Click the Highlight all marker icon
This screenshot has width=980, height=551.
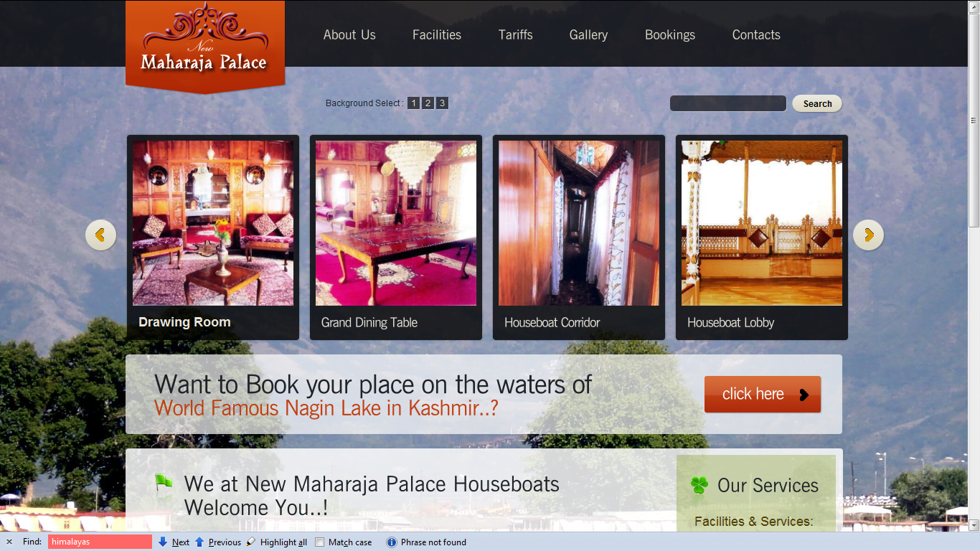click(250, 542)
